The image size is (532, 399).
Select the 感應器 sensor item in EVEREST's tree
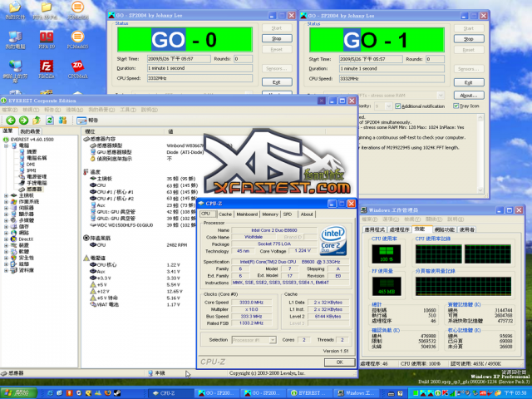tap(30, 190)
